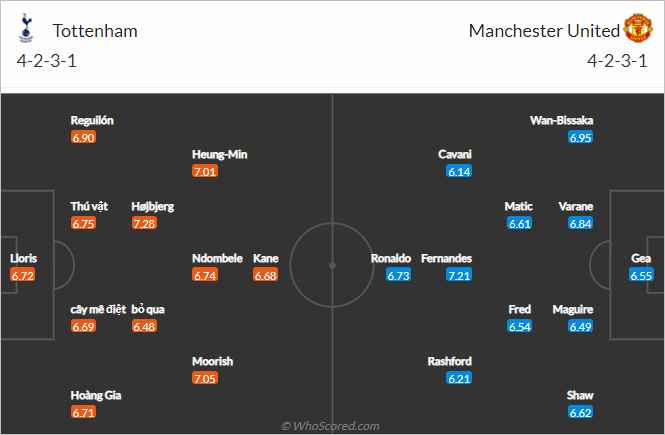Open the Manchester United team name link
The image size is (665, 435).
click(544, 31)
